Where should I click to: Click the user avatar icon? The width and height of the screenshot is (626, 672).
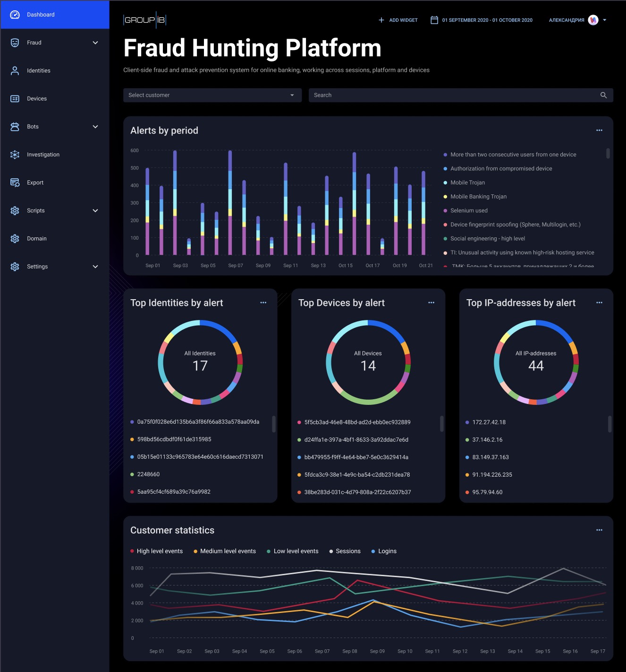[x=593, y=20]
